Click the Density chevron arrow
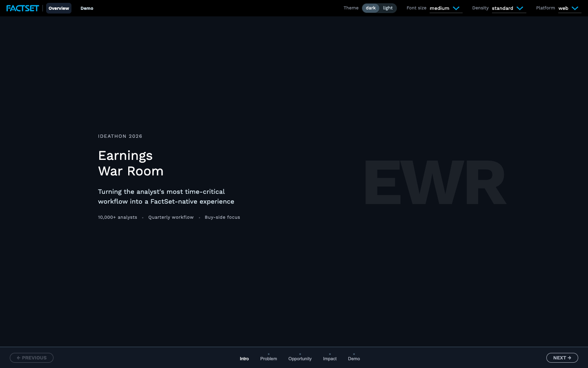The image size is (588, 368). click(520, 8)
